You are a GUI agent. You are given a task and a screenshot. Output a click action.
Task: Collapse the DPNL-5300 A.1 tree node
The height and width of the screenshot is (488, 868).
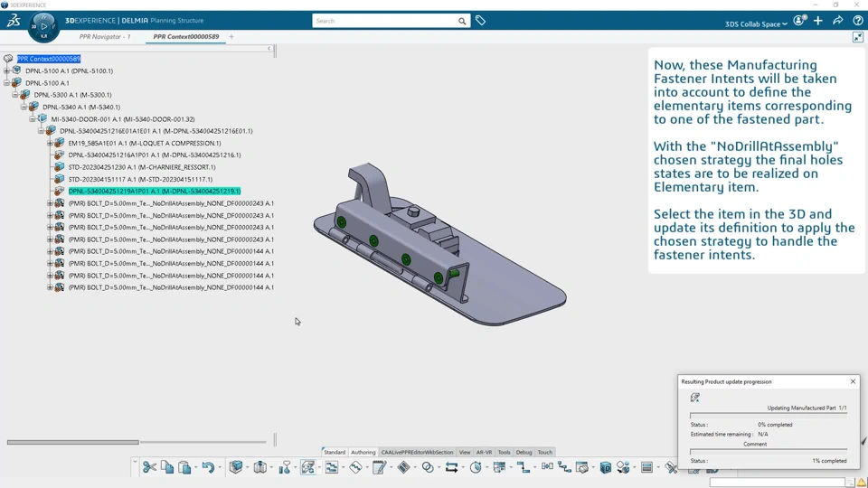pos(15,95)
